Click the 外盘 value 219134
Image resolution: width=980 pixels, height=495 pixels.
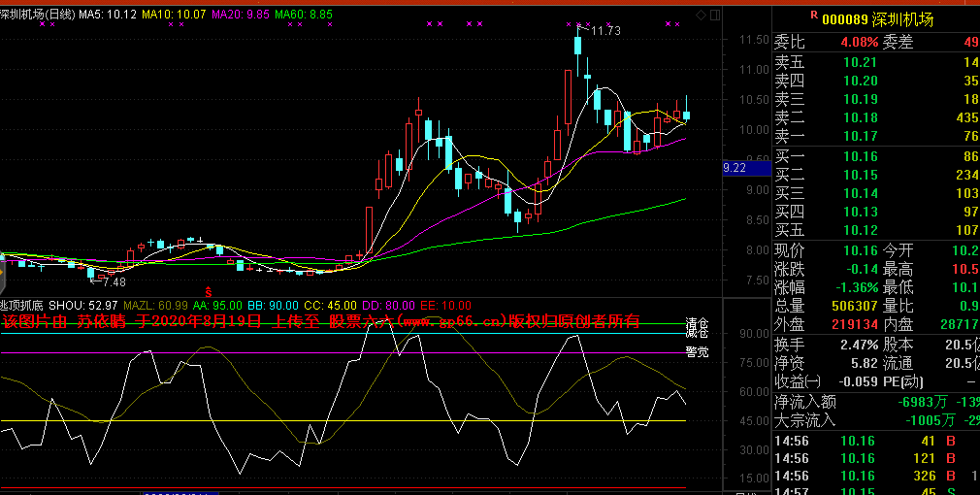pyautogui.click(x=853, y=325)
